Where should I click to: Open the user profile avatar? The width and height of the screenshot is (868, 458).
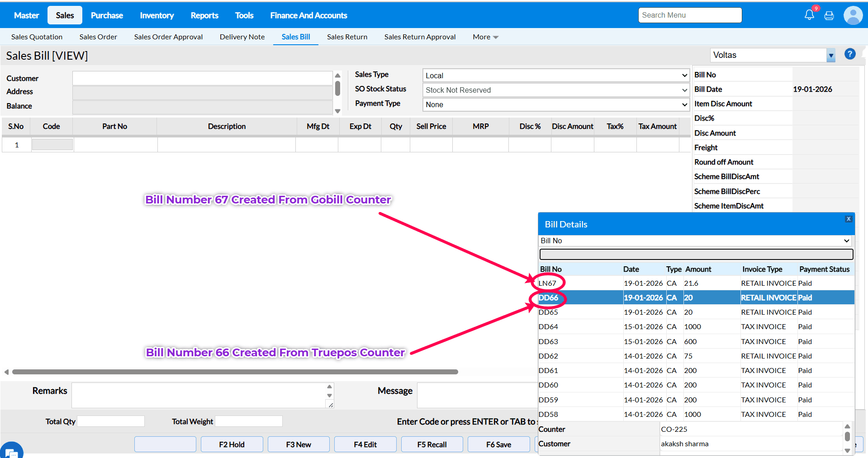[x=853, y=15]
